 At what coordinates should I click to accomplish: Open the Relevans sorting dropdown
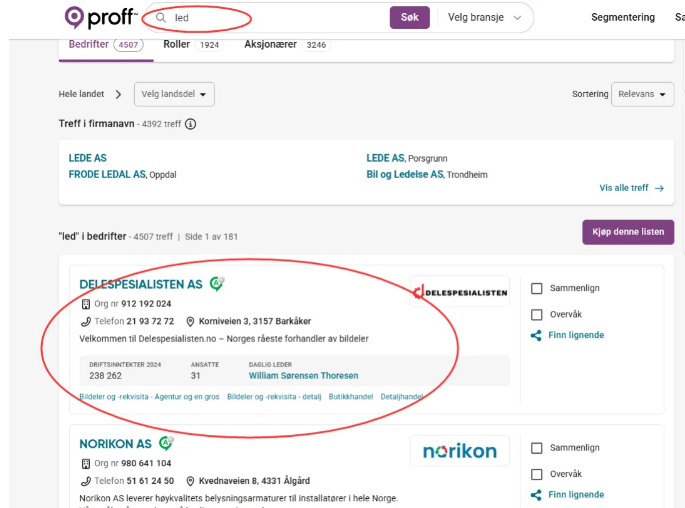(x=643, y=94)
